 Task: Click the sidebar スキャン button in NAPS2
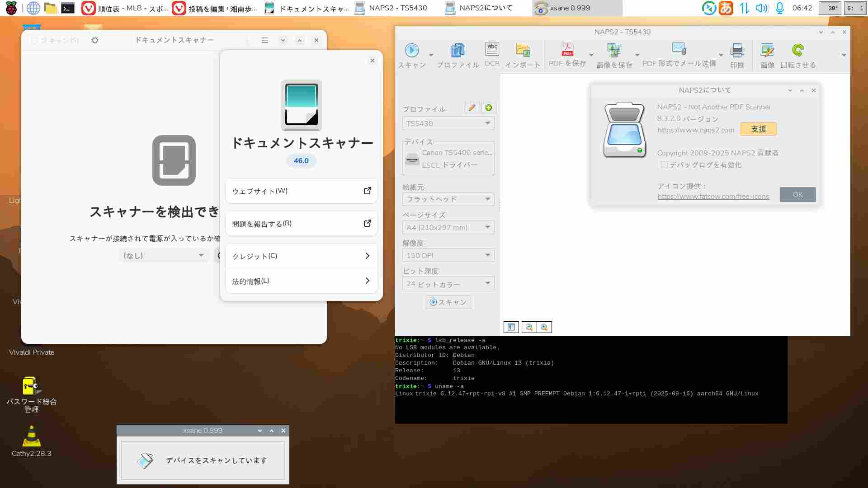(x=448, y=302)
